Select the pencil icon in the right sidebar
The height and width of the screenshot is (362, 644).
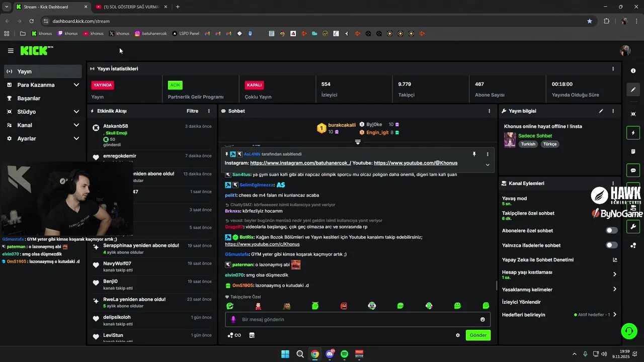pyautogui.click(x=633, y=89)
